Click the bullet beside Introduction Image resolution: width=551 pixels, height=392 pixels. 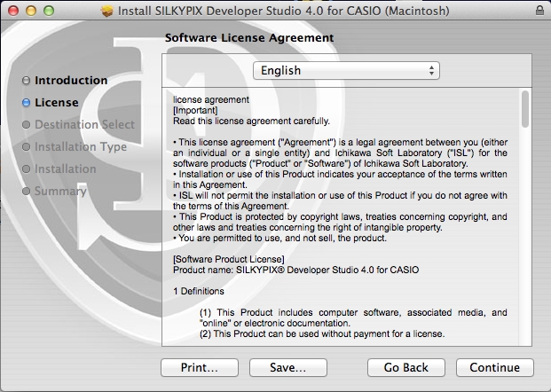26,81
